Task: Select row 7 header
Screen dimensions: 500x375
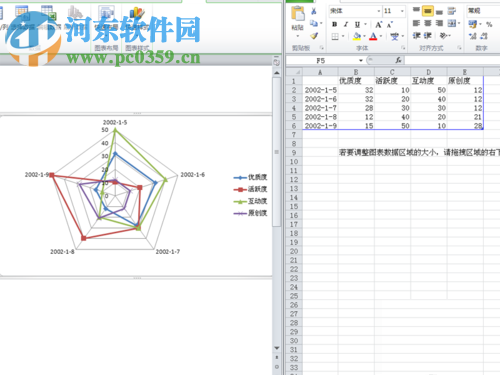Action: (x=294, y=135)
